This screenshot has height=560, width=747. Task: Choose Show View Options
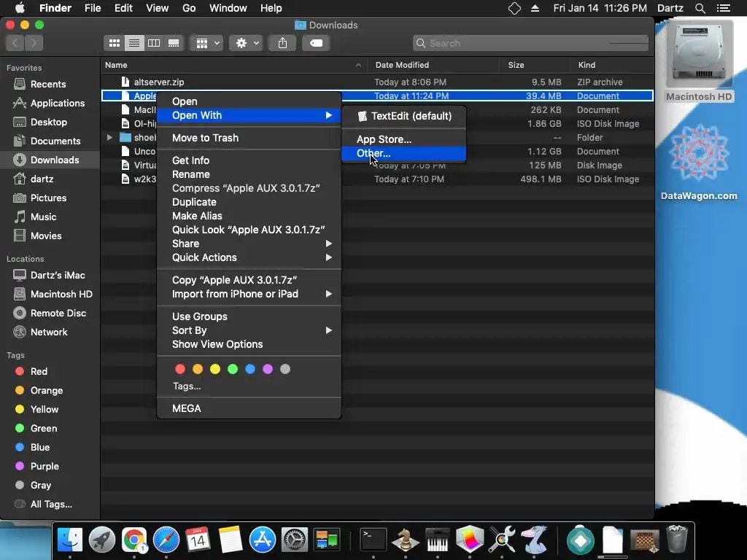249,344
